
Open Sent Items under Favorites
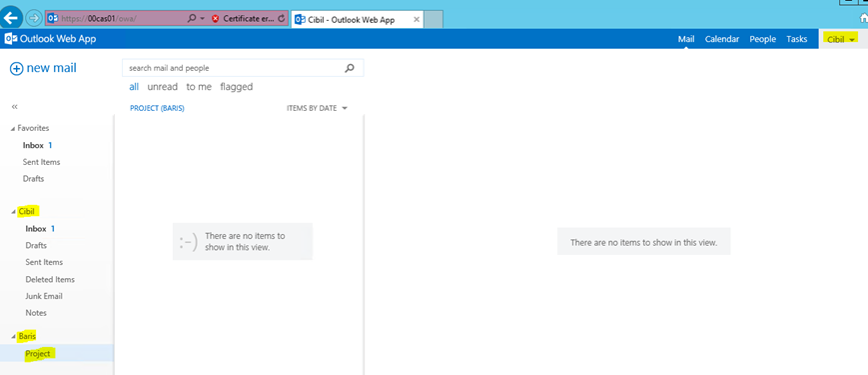pyautogui.click(x=42, y=162)
